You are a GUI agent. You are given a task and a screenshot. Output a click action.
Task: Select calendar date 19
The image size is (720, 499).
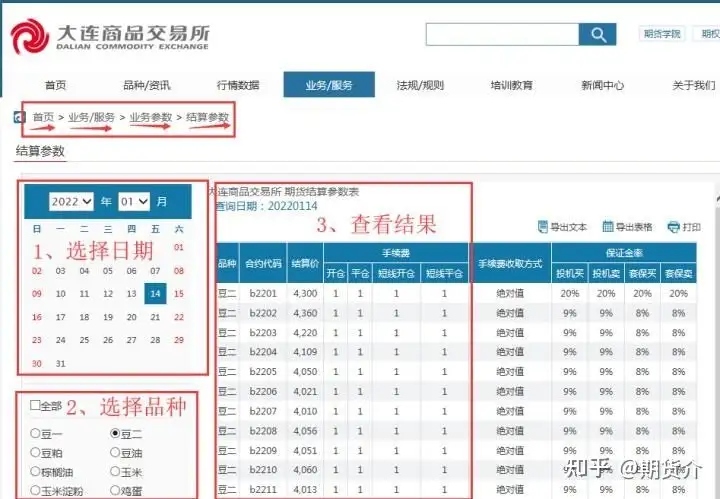(108, 317)
